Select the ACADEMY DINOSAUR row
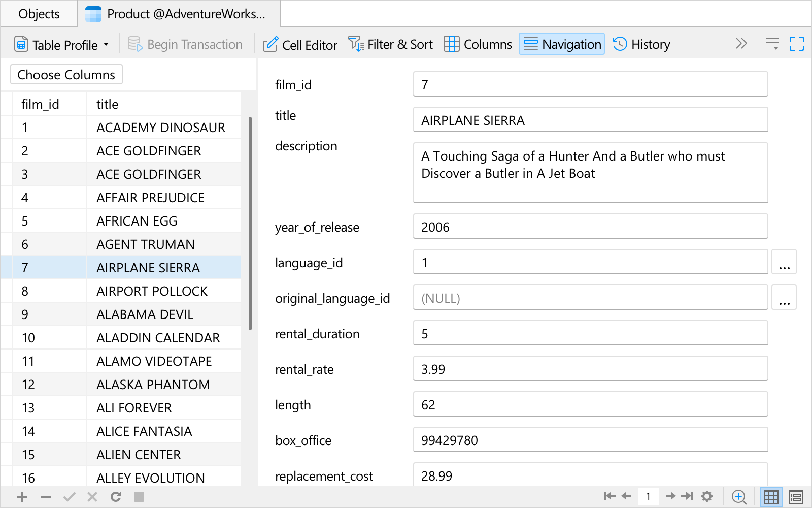812x508 pixels. (121, 128)
